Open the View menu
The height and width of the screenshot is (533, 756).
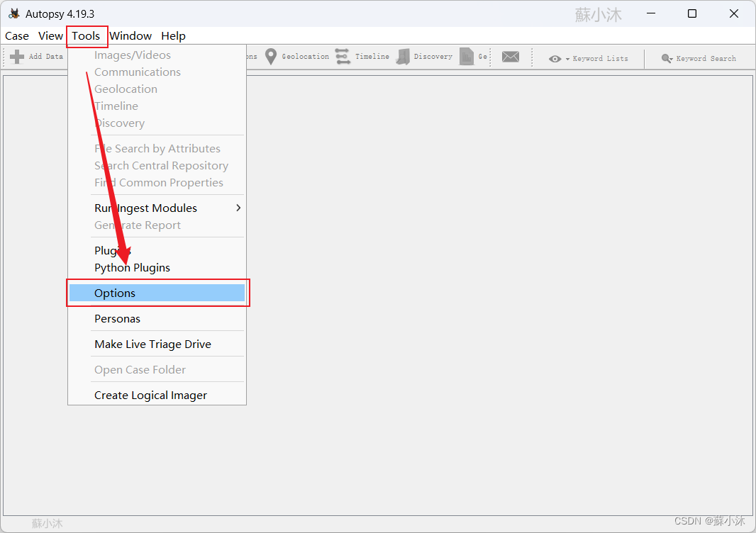coord(50,35)
